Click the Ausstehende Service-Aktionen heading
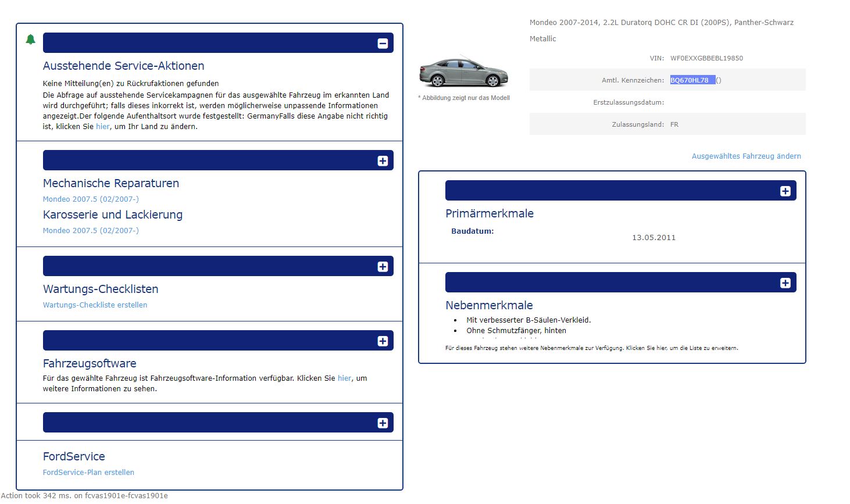Image resolution: width=850 pixels, height=504 pixels. (124, 66)
